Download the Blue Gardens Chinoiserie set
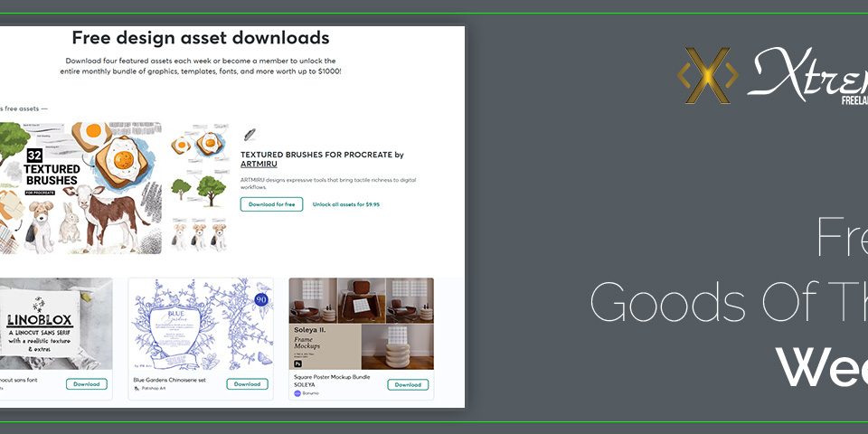 247,384
